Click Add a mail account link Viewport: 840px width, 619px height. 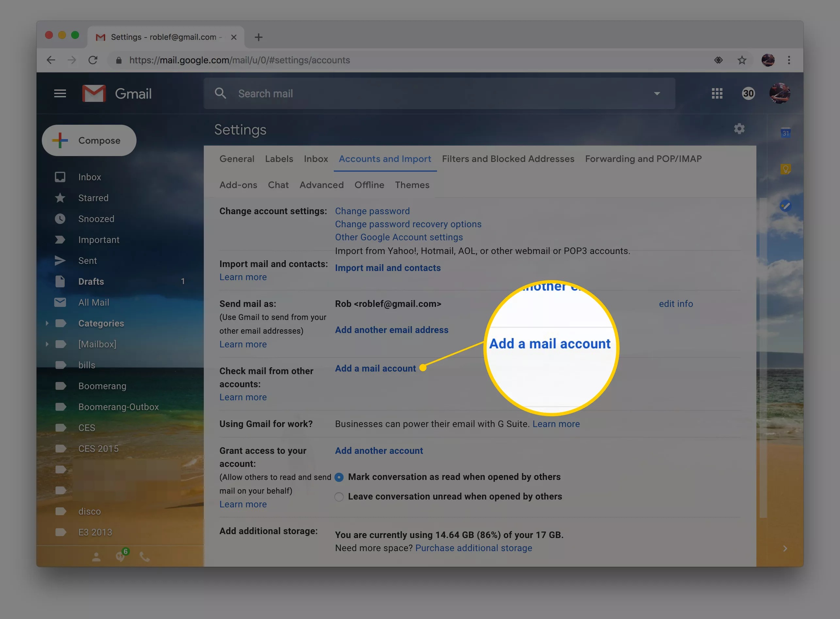375,368
